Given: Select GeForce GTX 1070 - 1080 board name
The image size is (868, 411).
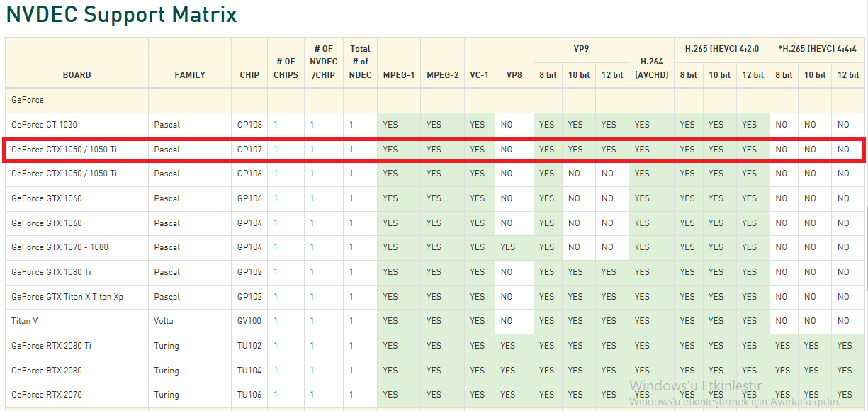Looking at the screenshot, I should pyautogui.click(x=60, y=247).
